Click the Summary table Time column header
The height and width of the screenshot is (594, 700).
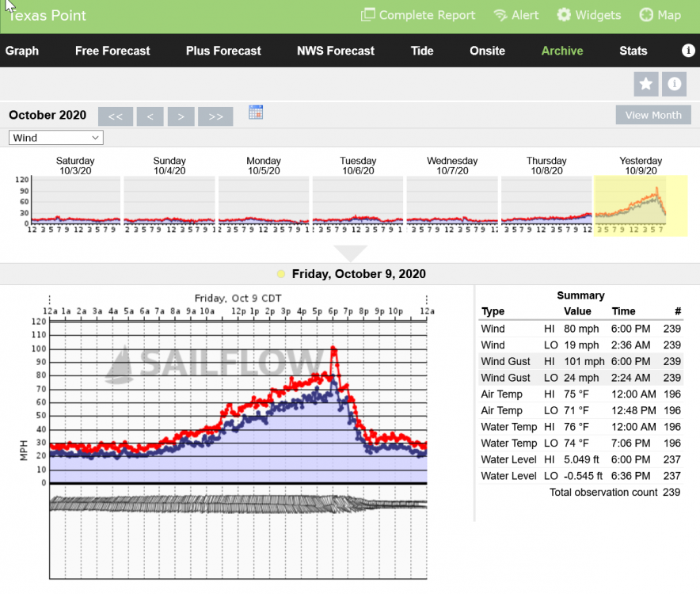[x=623, y=311]
